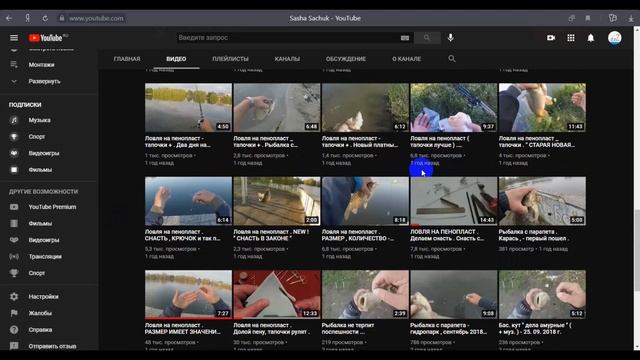Image resolution: width=640 pixels, height=360 pixels.
Task: Open 'Бас. кут дела амурные' title
Action: pyautogui.click(x=535, y=329)
